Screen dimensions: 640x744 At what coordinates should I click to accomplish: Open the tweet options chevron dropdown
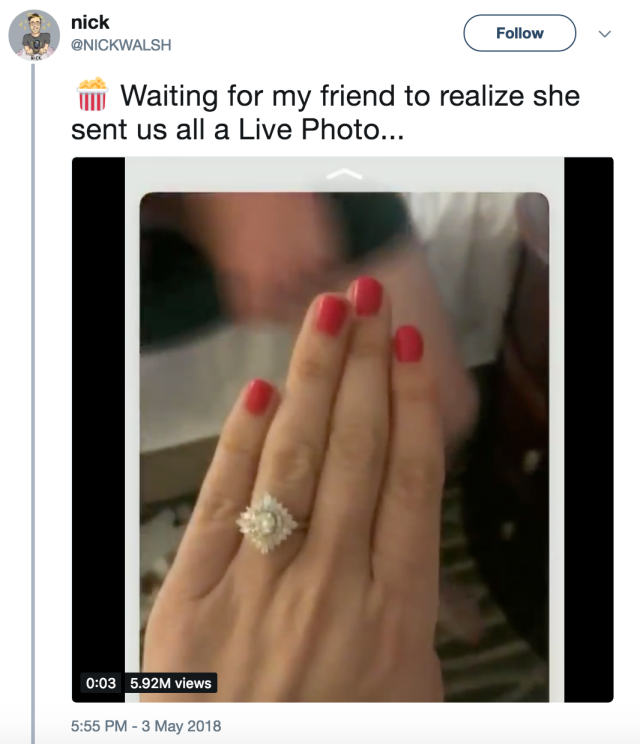tap(604, 34)
